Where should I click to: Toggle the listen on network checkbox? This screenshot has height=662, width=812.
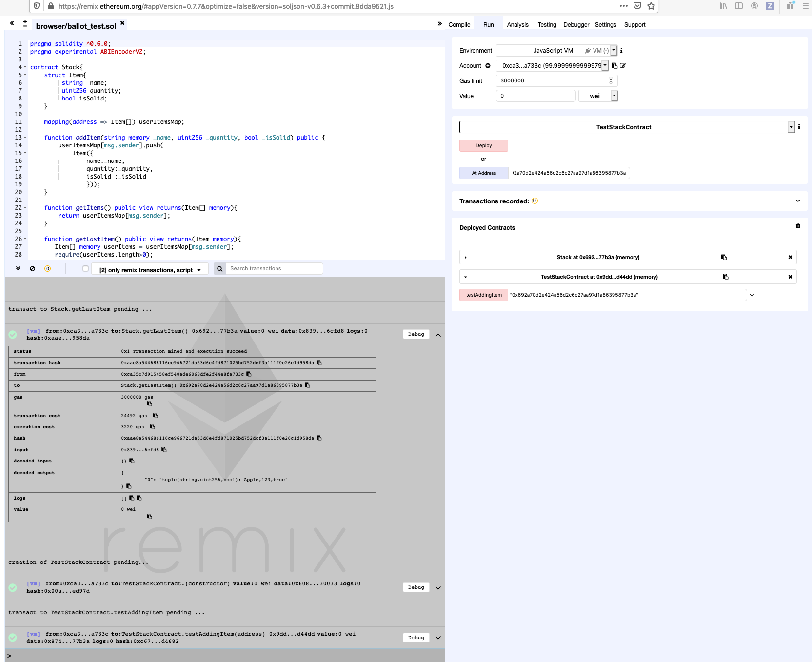click(86, 269)
